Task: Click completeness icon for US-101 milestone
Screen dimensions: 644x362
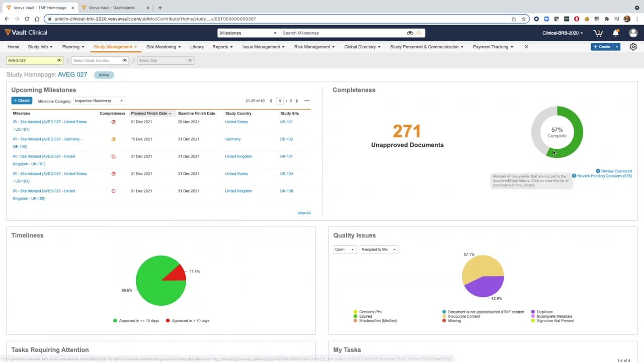Action: [x=113, y=122]
